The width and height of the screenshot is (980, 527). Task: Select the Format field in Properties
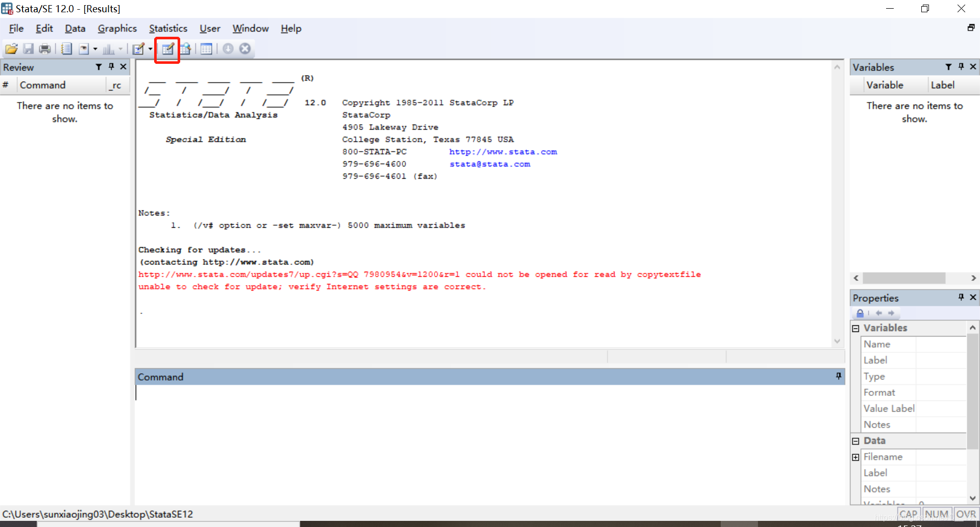[914, 393]
